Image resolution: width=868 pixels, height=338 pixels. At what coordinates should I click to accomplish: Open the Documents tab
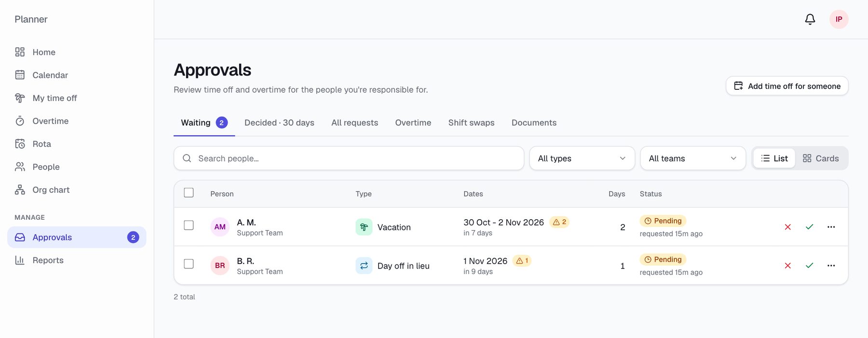[534, 123]
